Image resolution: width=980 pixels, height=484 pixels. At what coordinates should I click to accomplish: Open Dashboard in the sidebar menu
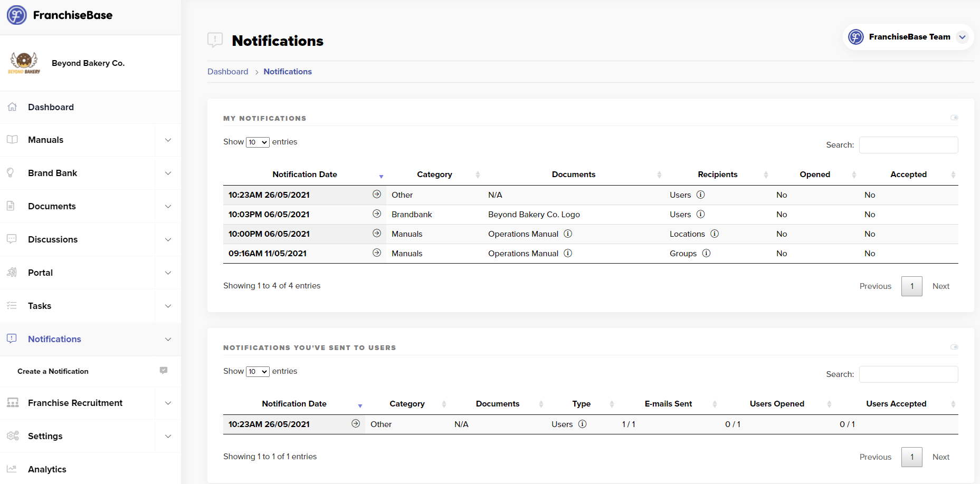click(51, 107)
